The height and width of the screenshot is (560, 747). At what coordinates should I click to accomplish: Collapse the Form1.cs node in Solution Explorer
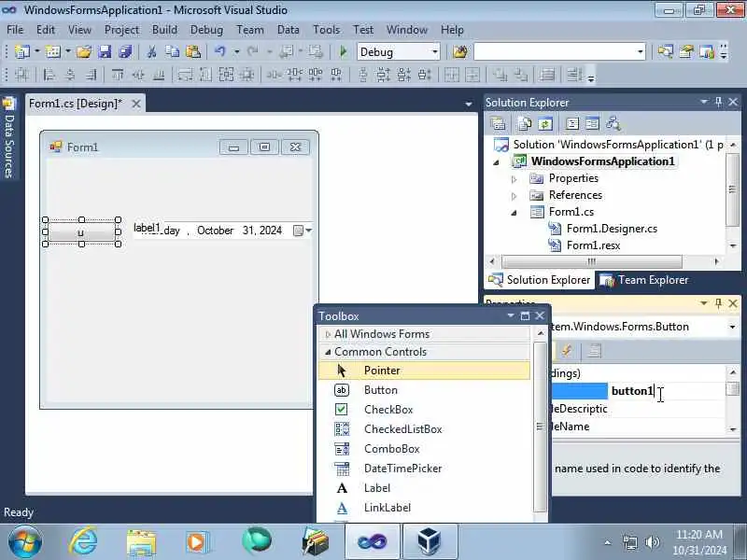point(514,213)
